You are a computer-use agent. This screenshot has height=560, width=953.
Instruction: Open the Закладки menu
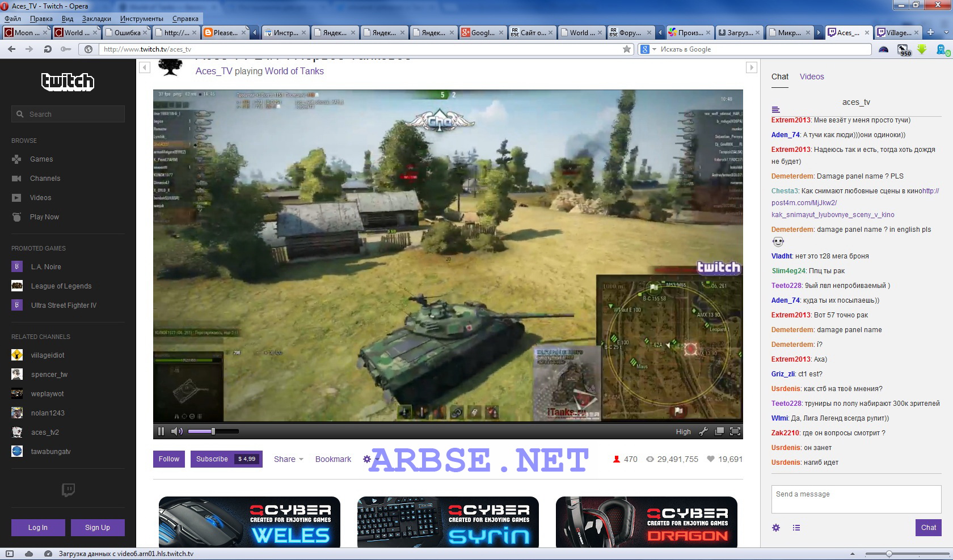point(96,19)
